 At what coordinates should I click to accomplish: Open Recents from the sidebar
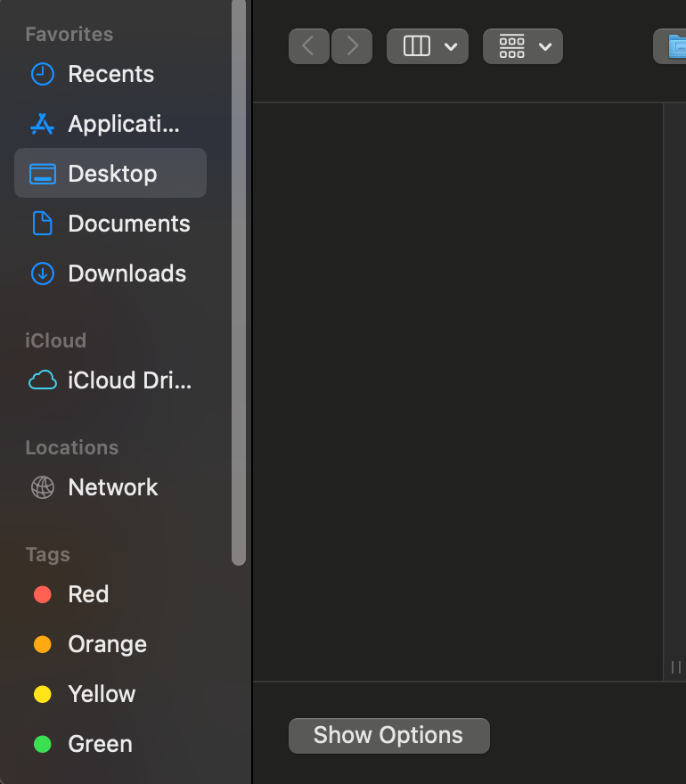point(110,74)
